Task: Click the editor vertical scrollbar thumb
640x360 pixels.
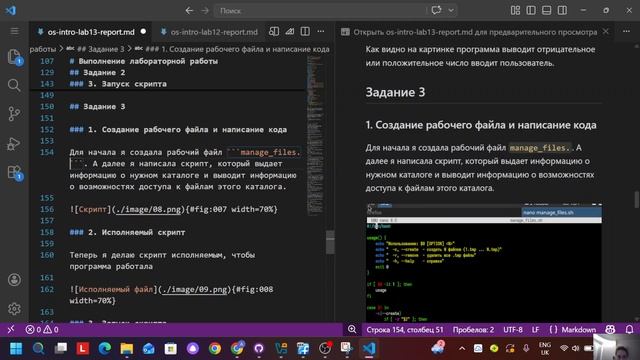Action: [330, 242]
